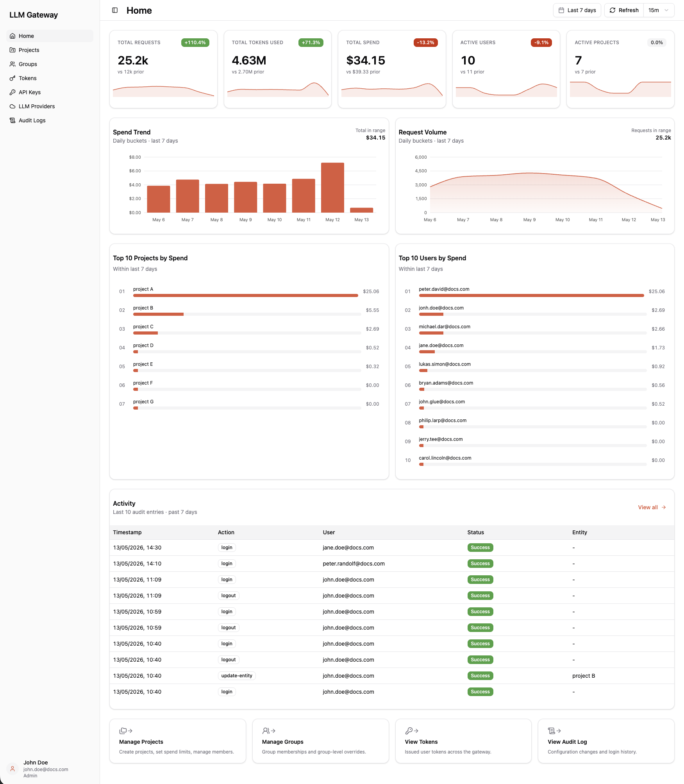The width and height of the screenshot is (684, 784).
Task: Open API Keys menu item
Action: 50,92
